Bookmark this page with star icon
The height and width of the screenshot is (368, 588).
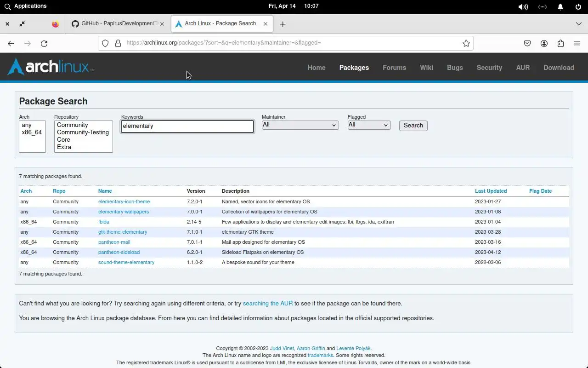(x=466, y=43)
